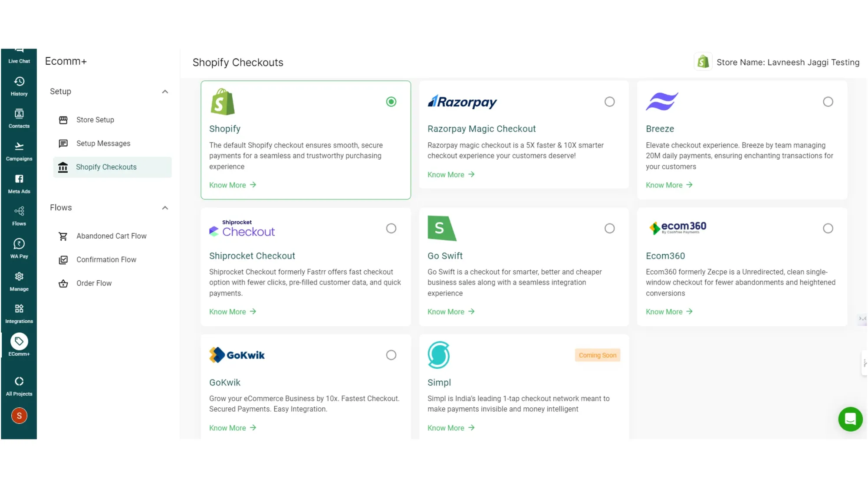Screen dimensions: 868x488
Task: Go to Store Setup page
Action: pos(95,120)
